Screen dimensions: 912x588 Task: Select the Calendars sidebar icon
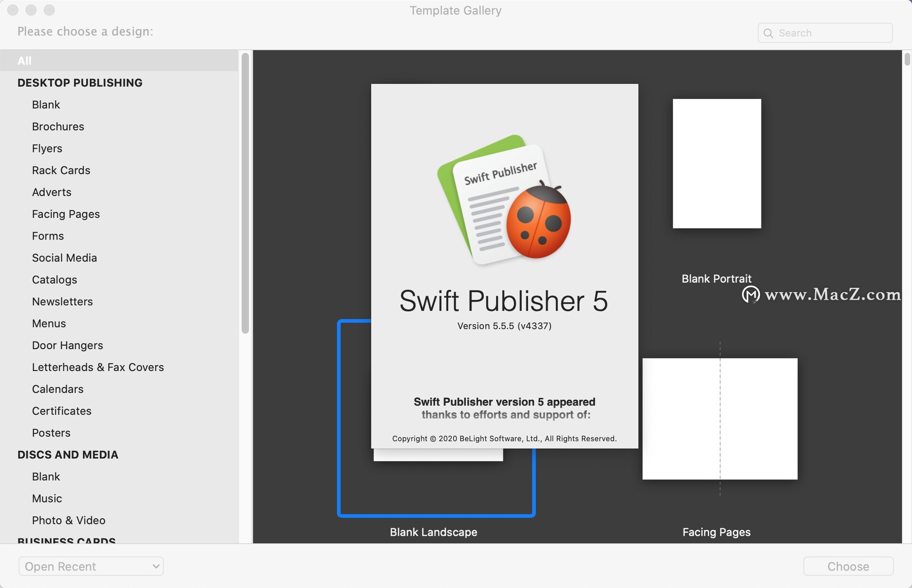coord(57,389)
